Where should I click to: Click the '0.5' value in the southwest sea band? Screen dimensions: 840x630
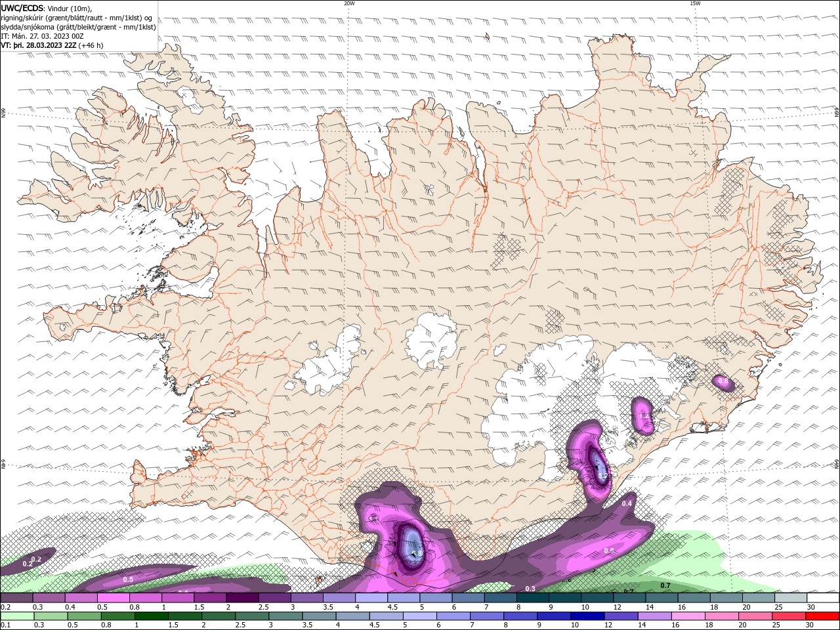(x=128, y=579)
